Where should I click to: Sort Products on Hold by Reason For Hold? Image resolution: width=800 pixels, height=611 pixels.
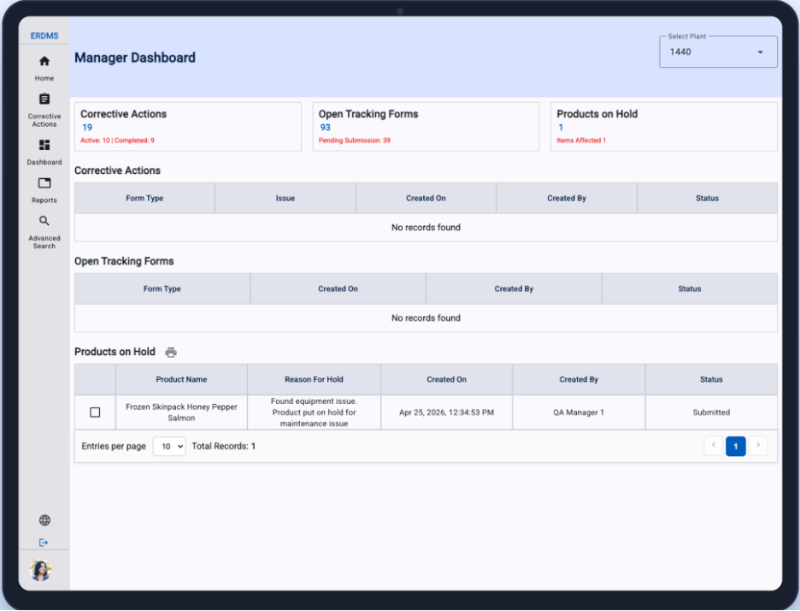(x=314, y=379)
